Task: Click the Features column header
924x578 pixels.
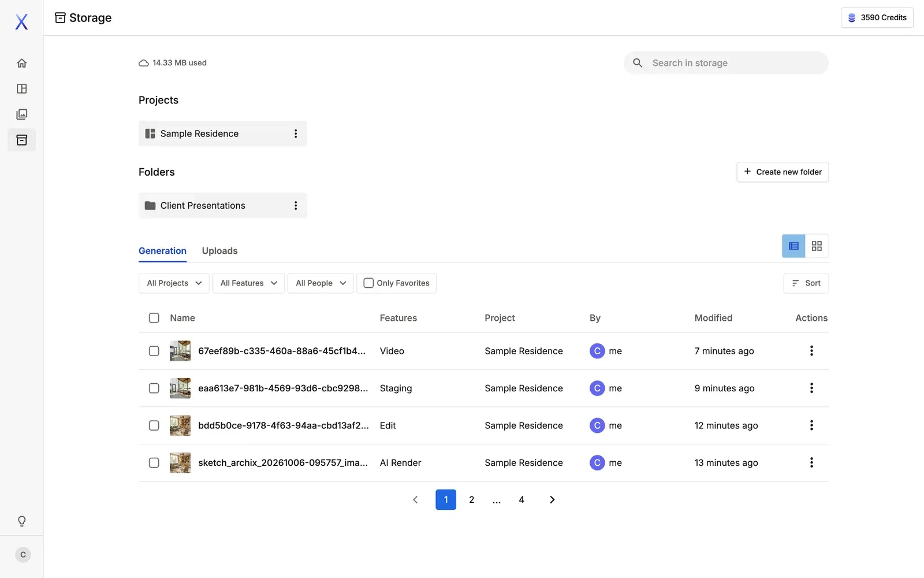Action: [x=398, y=318]
